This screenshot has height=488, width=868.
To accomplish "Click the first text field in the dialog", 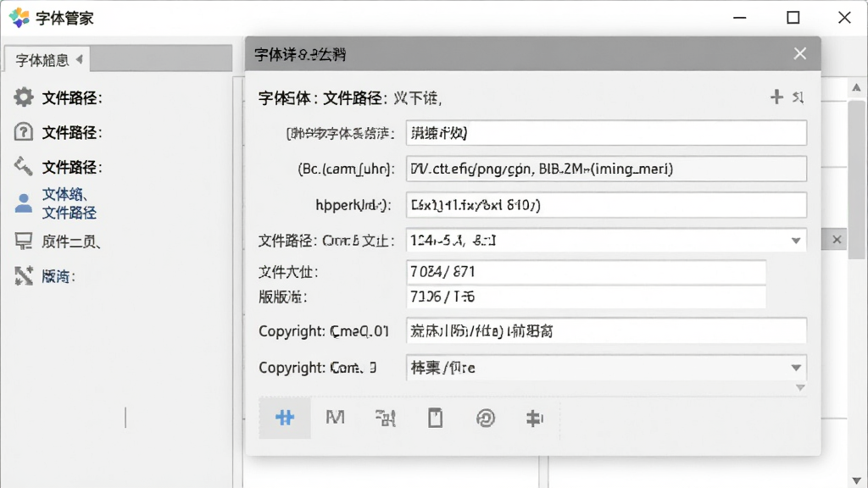I will pos(606,133).
